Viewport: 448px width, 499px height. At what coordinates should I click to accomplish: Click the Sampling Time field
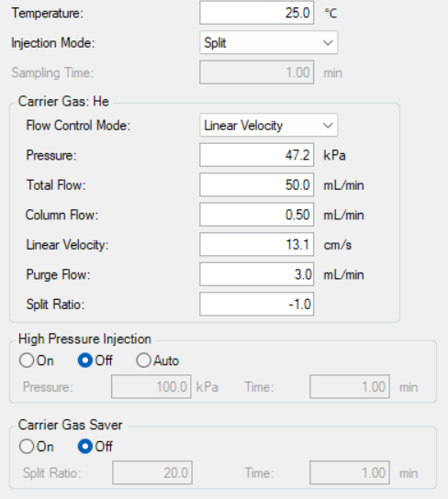coord(257,72)
